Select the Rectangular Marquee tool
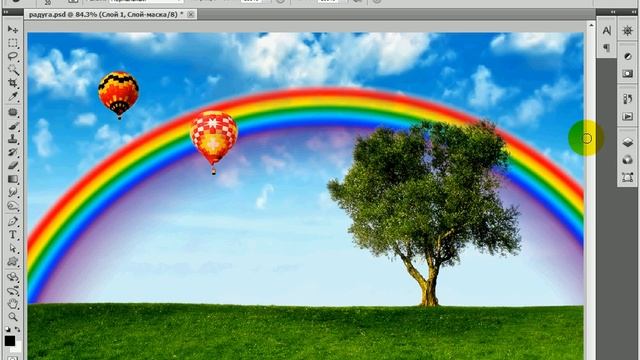This screenshot has height=360, width=640. [13, 43]
